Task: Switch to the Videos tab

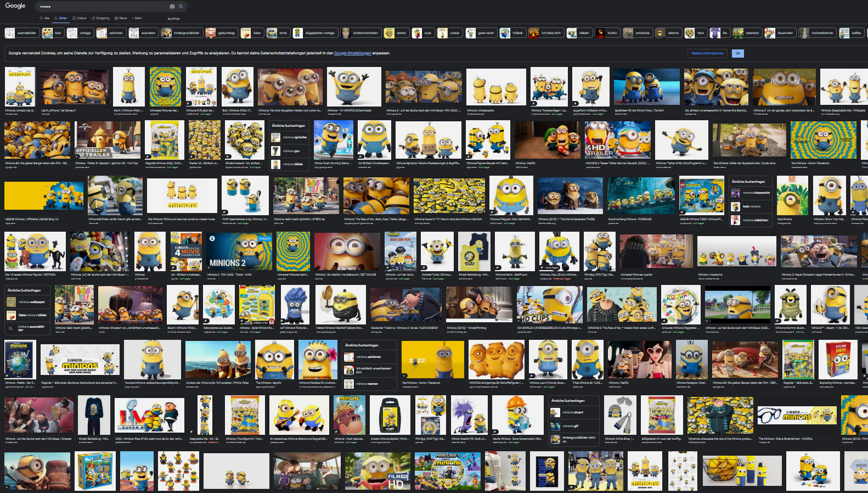Action: coord(80,18)
